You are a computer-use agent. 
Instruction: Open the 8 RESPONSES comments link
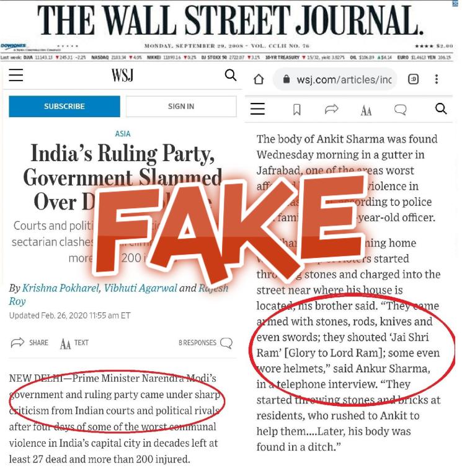click(206, 343)
